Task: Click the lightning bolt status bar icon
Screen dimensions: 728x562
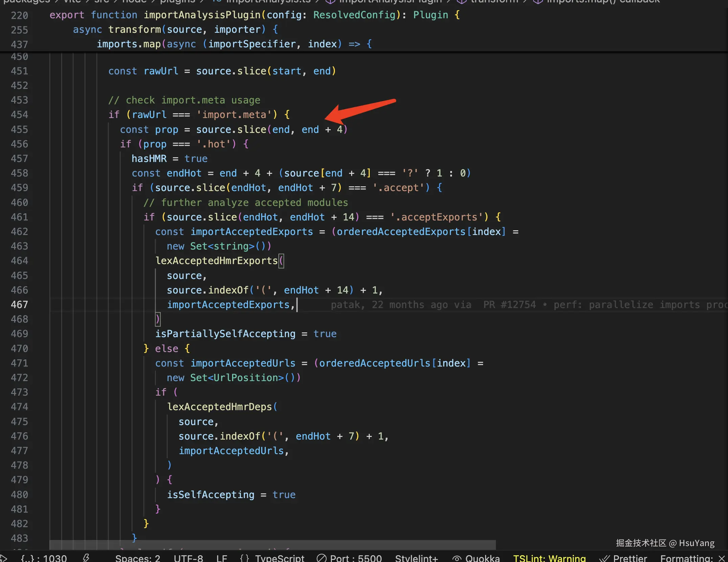Action: [x=86, y=558]
